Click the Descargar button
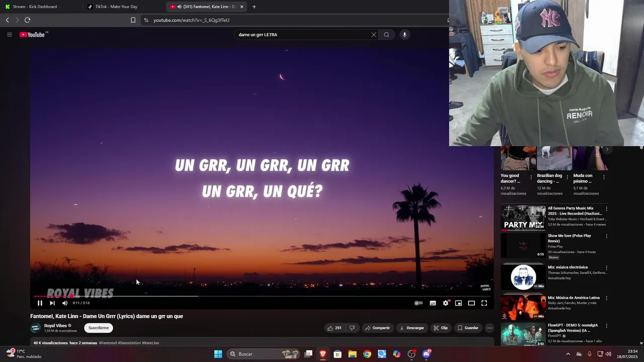The width and height of the screenshot is (644, 362). click(412, 328)
